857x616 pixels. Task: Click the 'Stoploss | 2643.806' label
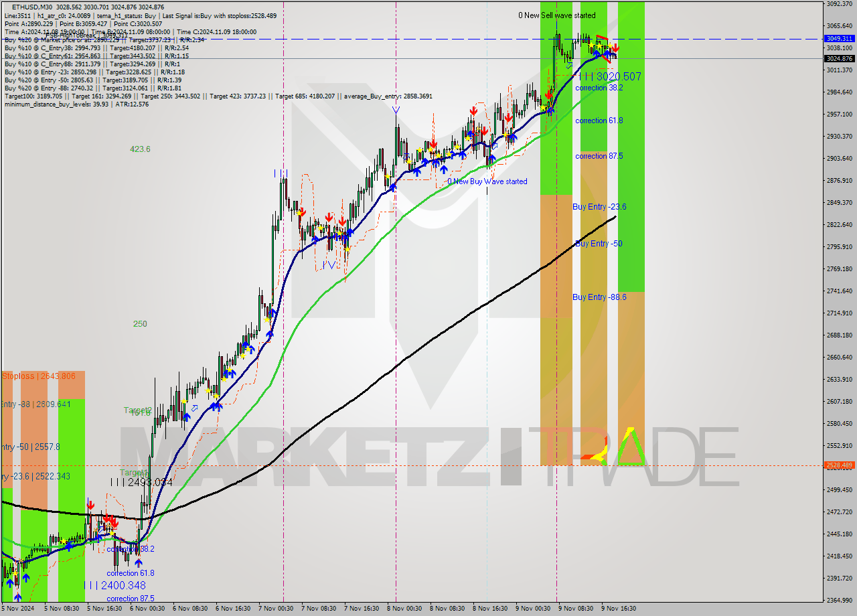click(x=38, y=376)
